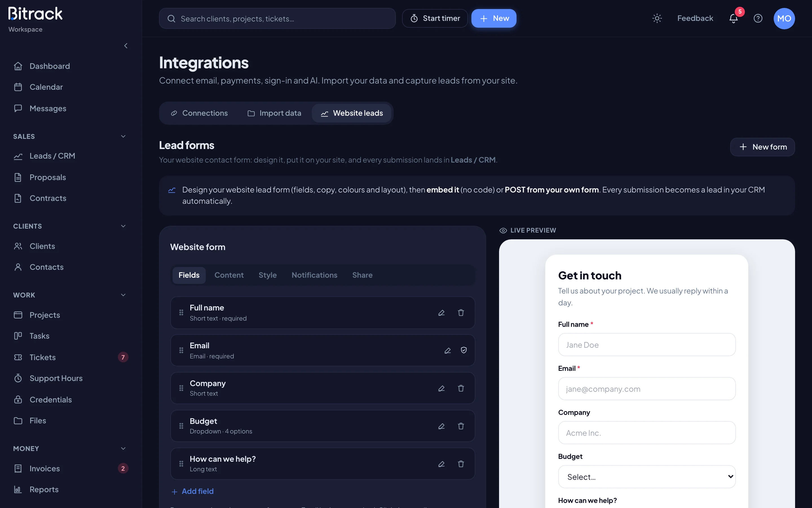The width and height of the screenshot is (812, 508).
Task: Focus the search clients, projects, tickets box
Action: point(277,18)
